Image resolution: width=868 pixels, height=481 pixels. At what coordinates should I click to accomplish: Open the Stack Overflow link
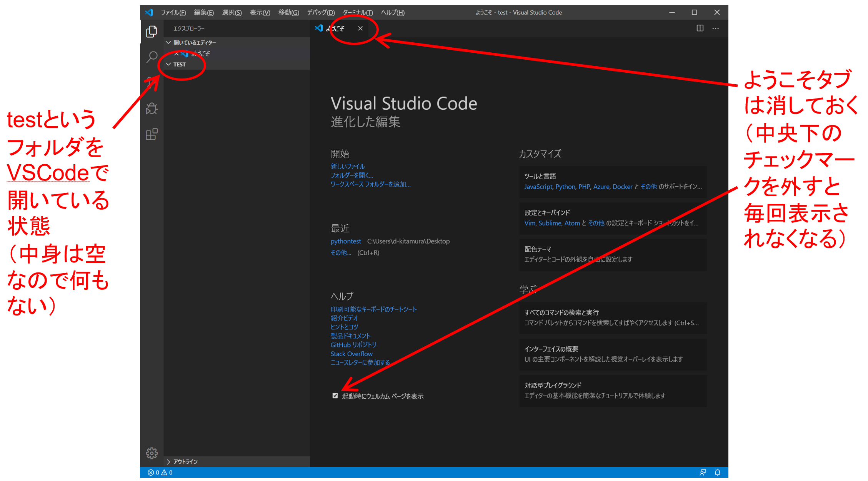352,354
